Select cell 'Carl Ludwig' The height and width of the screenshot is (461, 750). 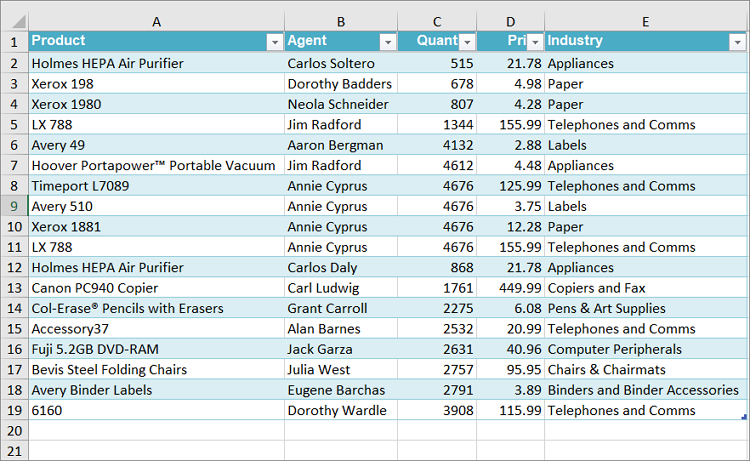click(341, 288)
